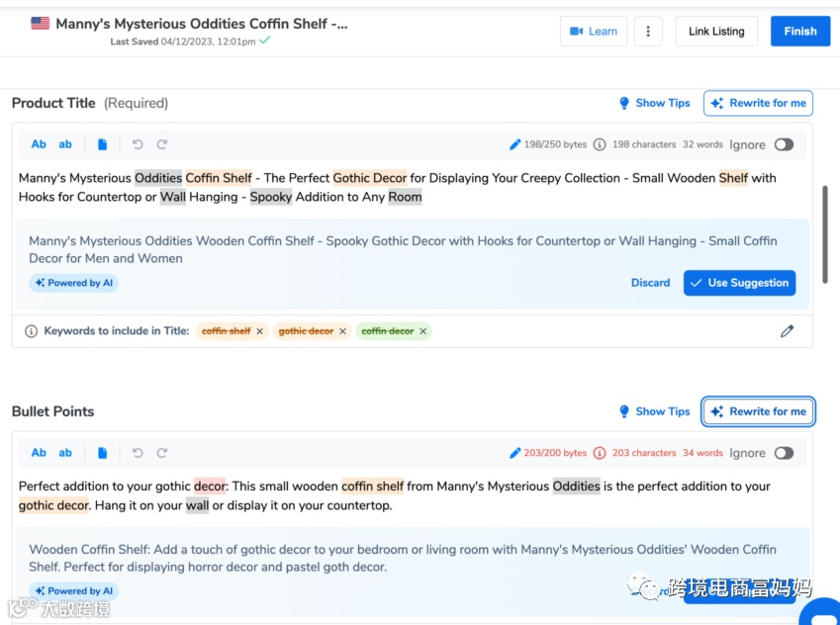This screenshot has height=625, width=840.
Task: Apply ab lowercase in Product Title toolbar
Action: click(x=65, y=144)
